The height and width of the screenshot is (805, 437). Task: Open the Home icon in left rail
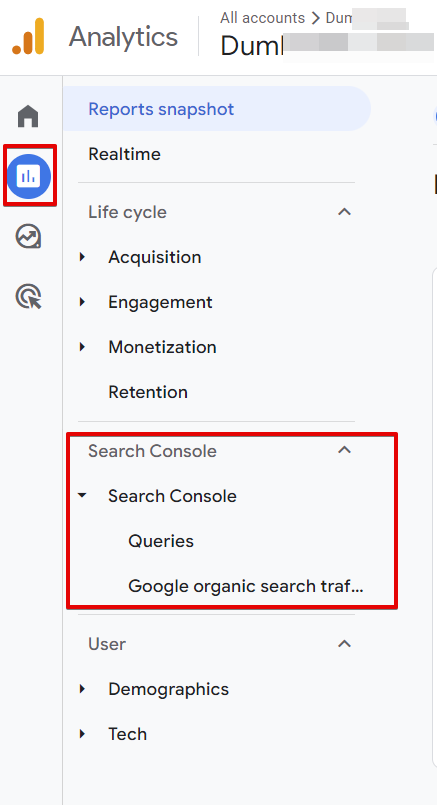[x=28, y=116]
